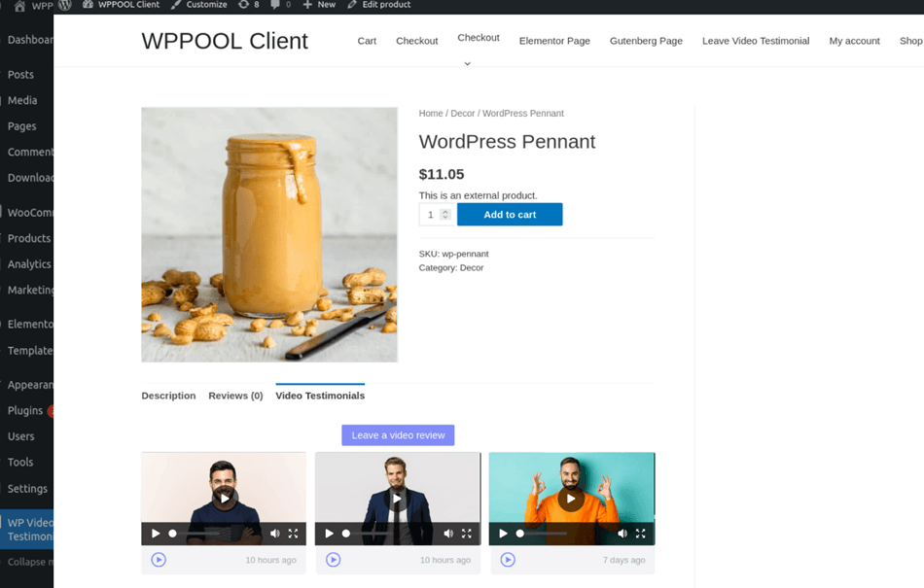Click play control in first video's bar

(156, 534)
